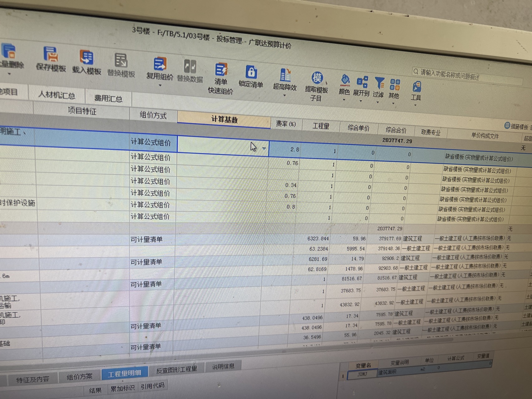
Task: Click the search magnifier icon
Action: tap(416, 71)
